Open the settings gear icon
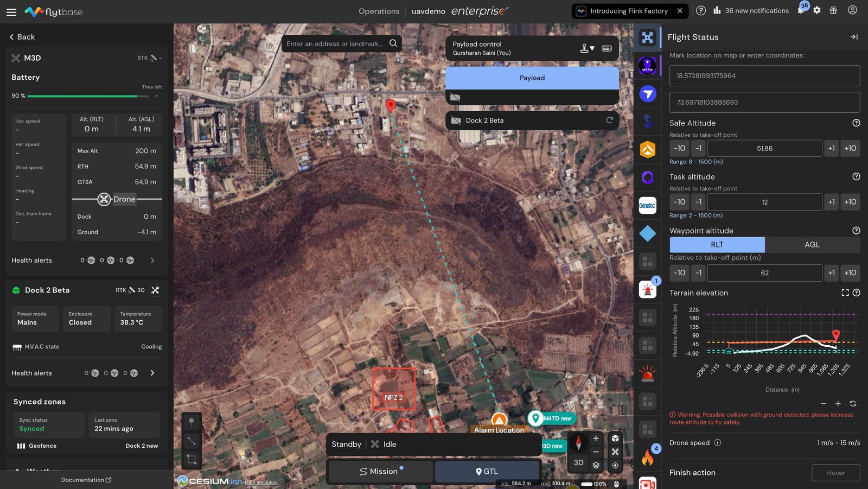 point(817,11)
